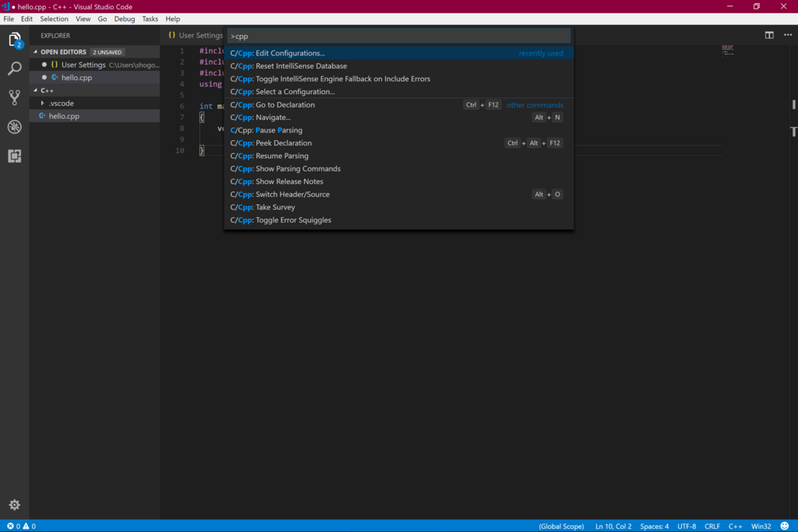This screenshot has height=532, width=798.
Task: Open the Edit menu
Action: coord(26,19)
